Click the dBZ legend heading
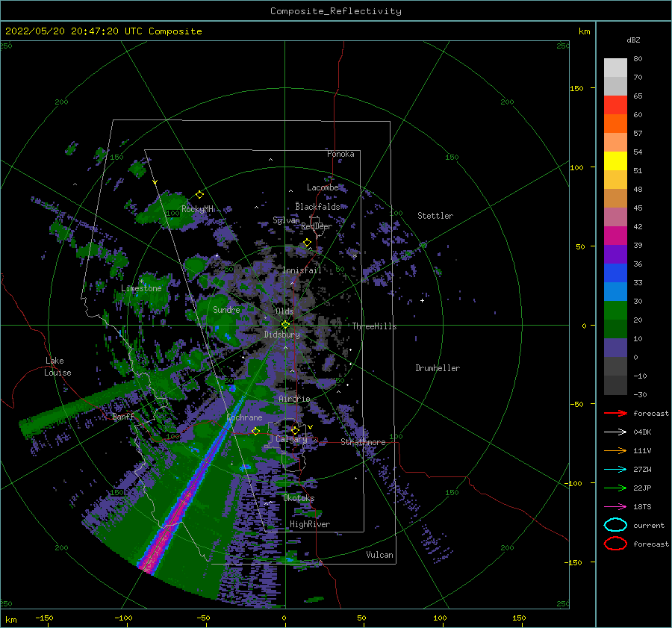Image resolution: width=672 pixels, height=628 pixels. [x=633, y=40]
